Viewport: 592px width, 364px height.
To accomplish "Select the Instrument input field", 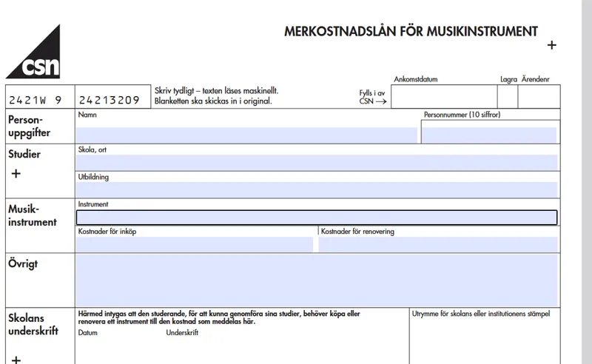I will coord(317,218).
